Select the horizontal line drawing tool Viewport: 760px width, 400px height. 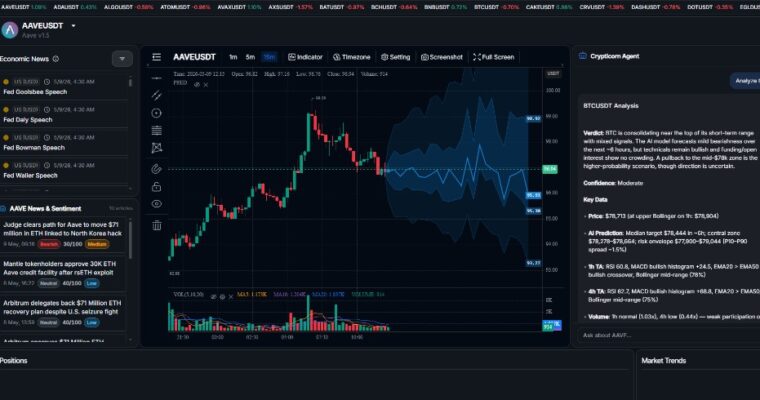pyautogui.click(x=157, y=78)
